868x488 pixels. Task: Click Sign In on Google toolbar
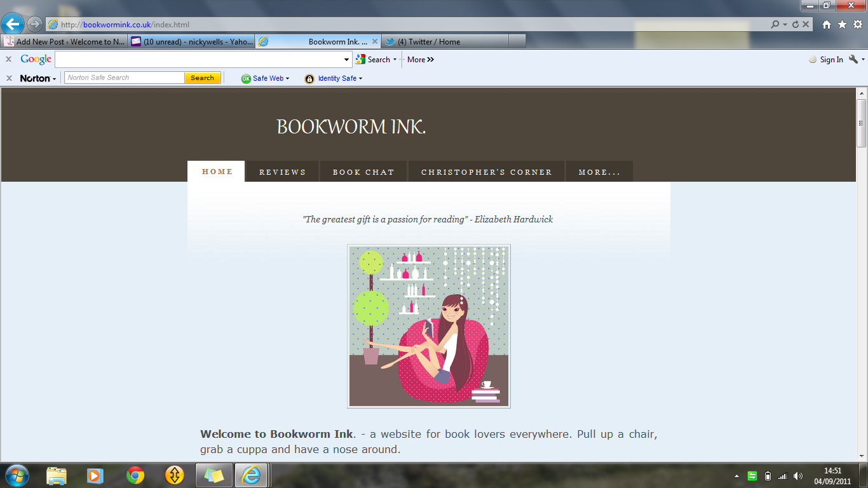pyautogui.click(x=831, y=60)
